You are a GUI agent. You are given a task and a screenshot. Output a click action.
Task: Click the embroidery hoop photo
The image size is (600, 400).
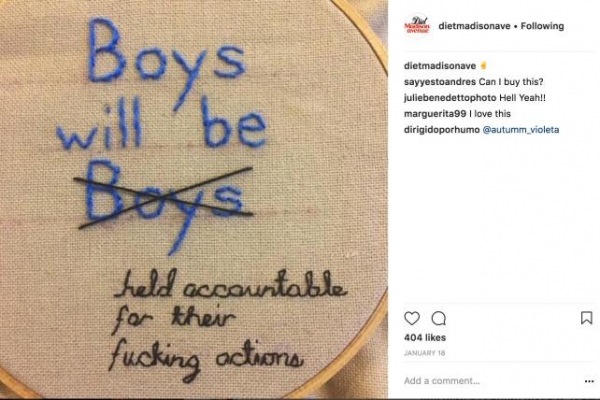coord(194,199)
